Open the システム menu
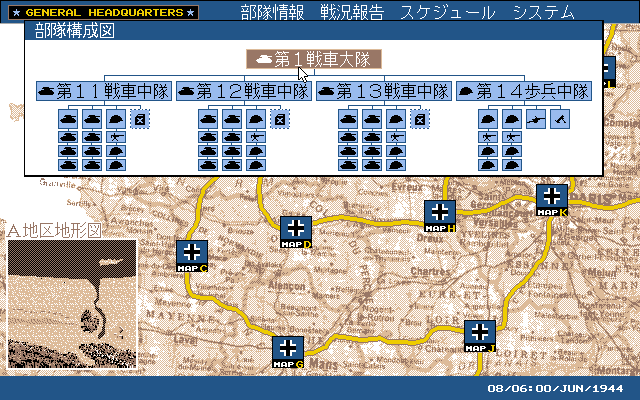The image size is (640, 400). pos(544,12)
